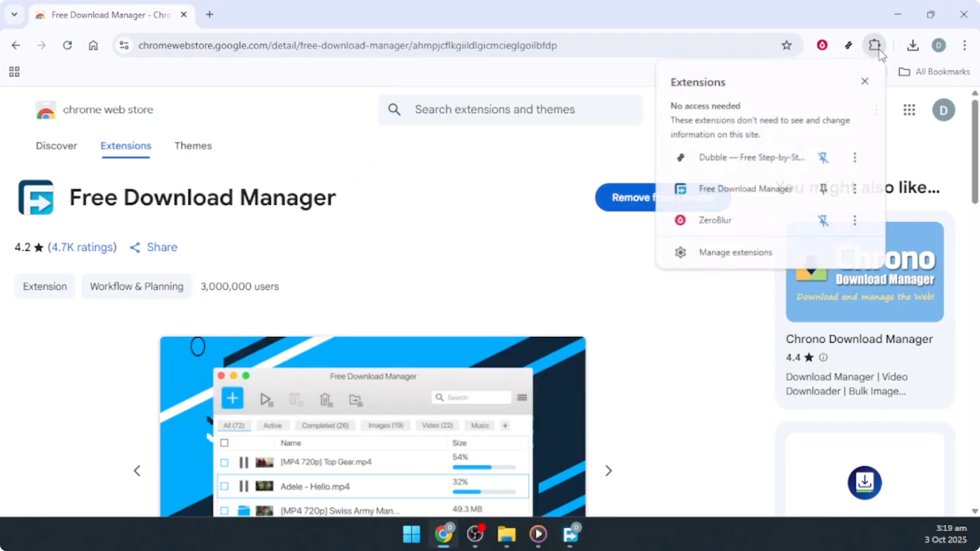This screenshot has width=980, height=551.
Task: Open Chrome's three-dot menu
Action: pos(965,45)
